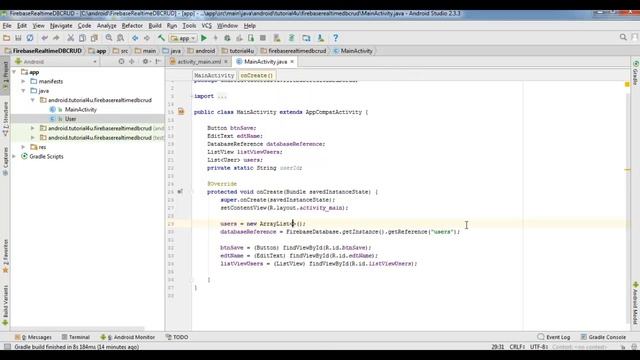Collapse the java folder
This screenshot has width=640, height=360.
23,91
